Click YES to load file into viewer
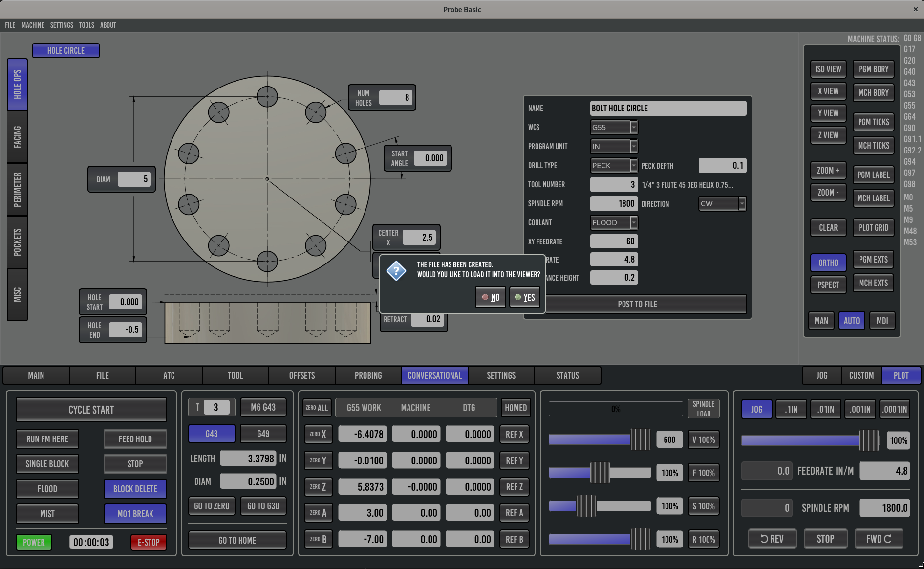 click(x=524, y=297)
